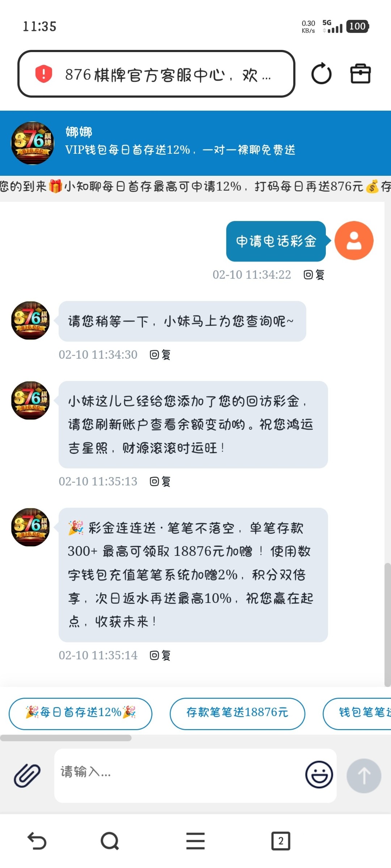Click the chat vertical scrollbar thumb
The width and height of the screenshot is (391, 868).
pyautogui.click(x=387, y=625)
